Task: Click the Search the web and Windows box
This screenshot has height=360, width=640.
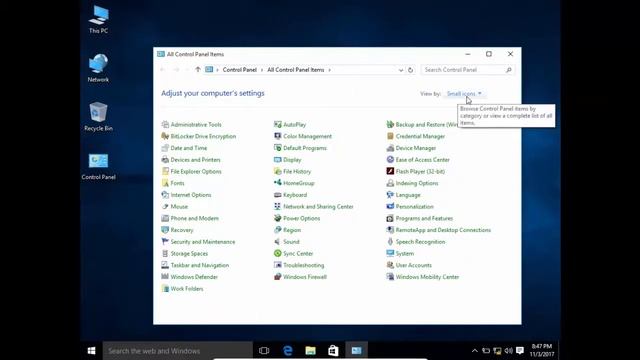Action: point(178,351)
